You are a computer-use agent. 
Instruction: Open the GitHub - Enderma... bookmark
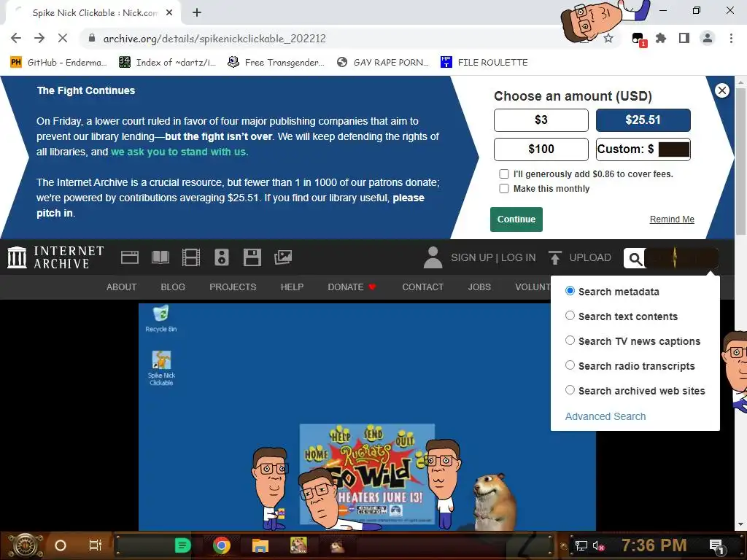(58, 63)
